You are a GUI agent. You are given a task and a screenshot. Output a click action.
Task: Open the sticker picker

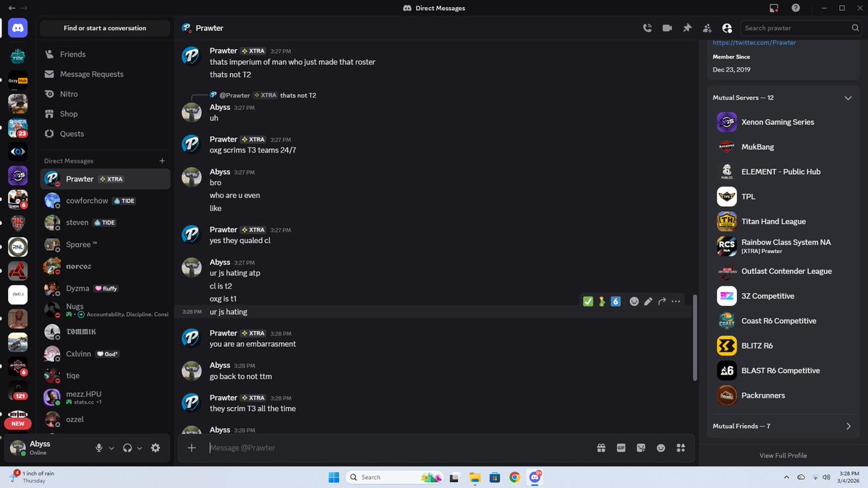tap(641, 448)
